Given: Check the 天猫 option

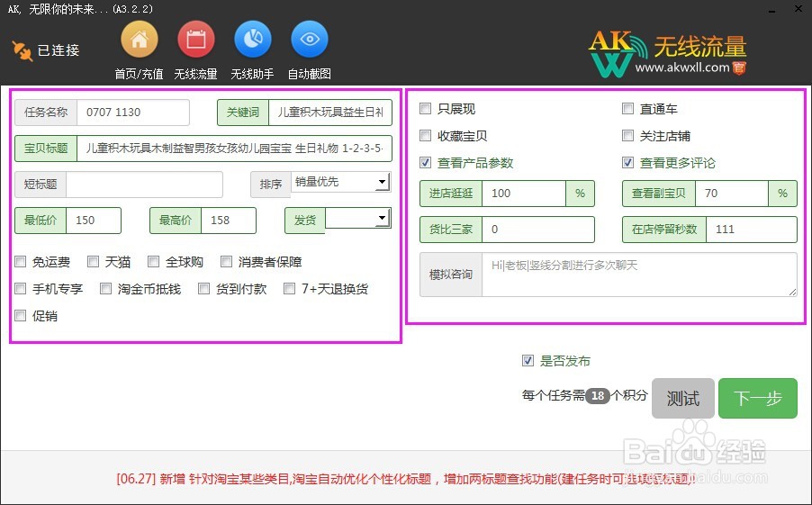Looking at the screenshot, I should tap(93, 262).
